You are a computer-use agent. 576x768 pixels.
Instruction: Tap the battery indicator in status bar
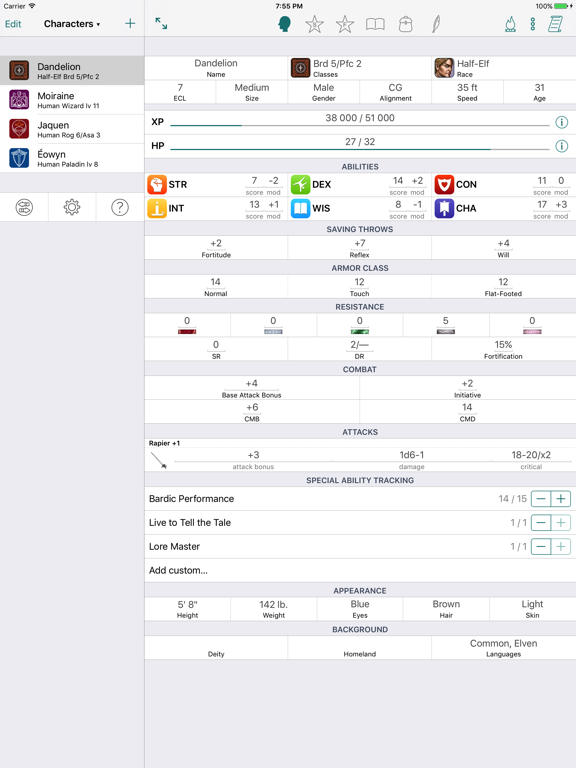(x=563, y=6)
